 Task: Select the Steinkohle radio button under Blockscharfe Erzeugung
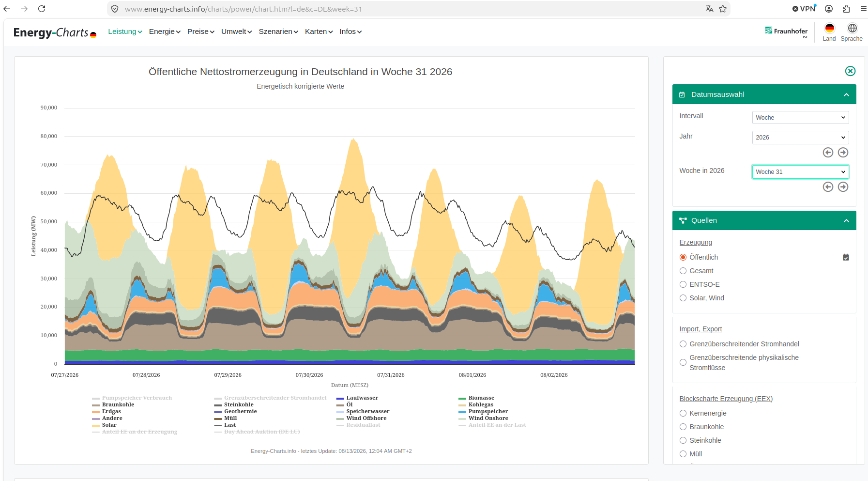point(683,440)
